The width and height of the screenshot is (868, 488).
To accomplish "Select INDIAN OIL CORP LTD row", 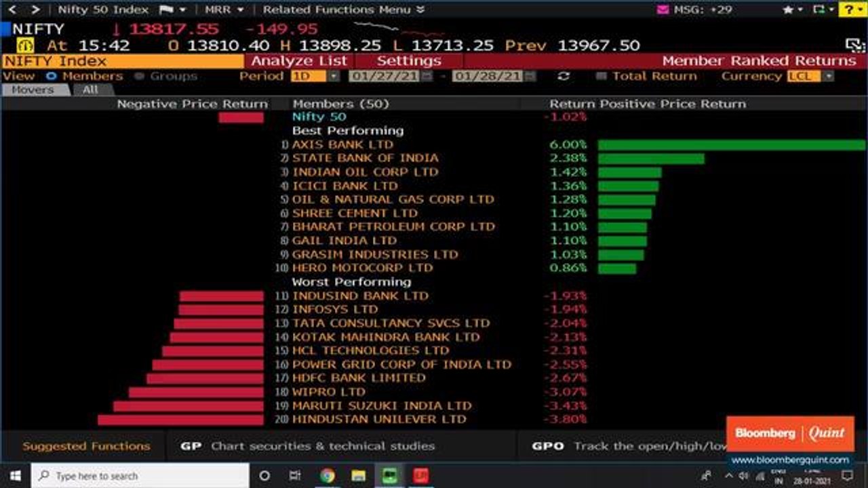I will point(366,171).
